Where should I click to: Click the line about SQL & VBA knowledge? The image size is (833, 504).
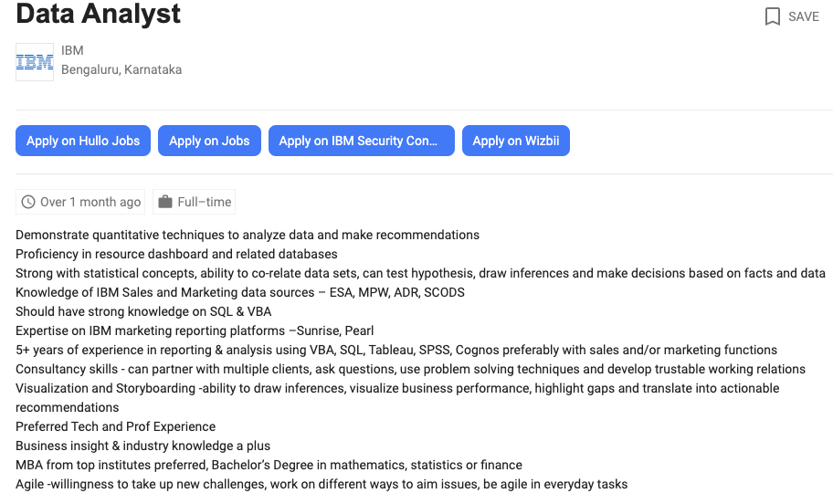pos(143,311)
